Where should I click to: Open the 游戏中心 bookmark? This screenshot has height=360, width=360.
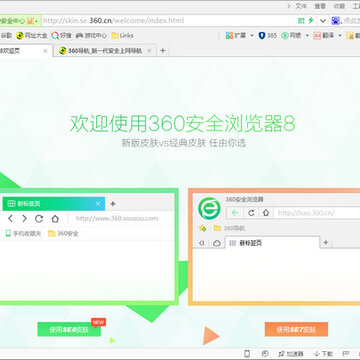[x=91, y=35]
